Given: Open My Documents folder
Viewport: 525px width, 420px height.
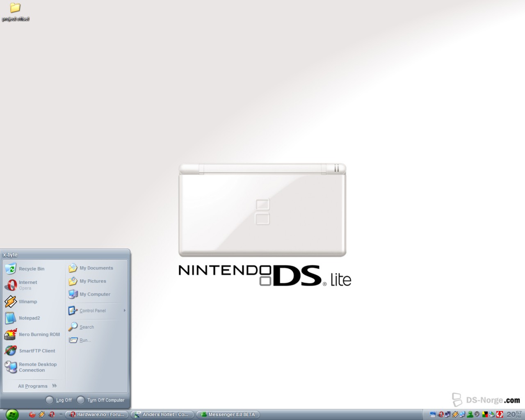Looking at the screenshot, I should point(97,268).
